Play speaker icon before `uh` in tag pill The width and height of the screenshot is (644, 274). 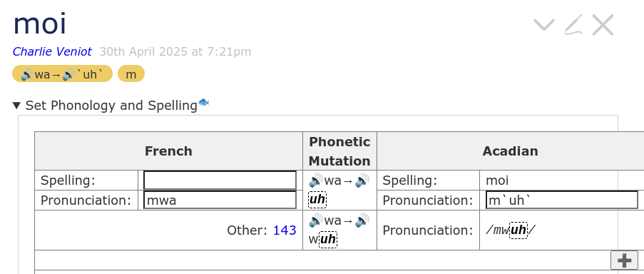(68, 74)
